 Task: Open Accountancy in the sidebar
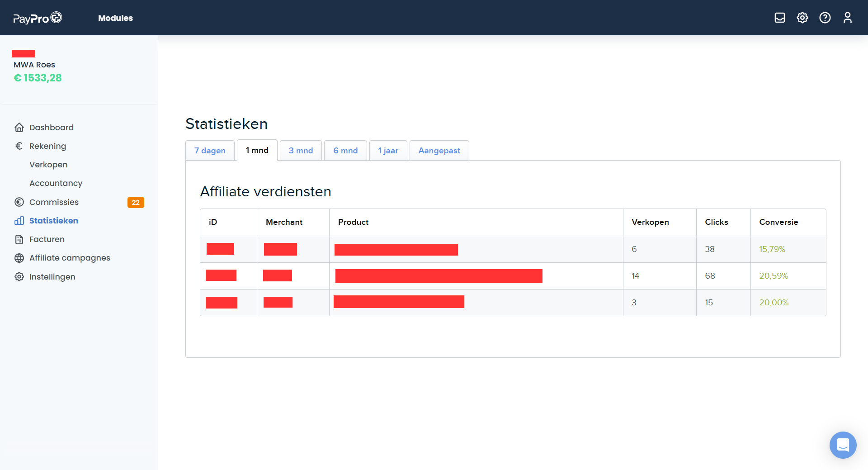pyautogui.click(x=56, y=183)
